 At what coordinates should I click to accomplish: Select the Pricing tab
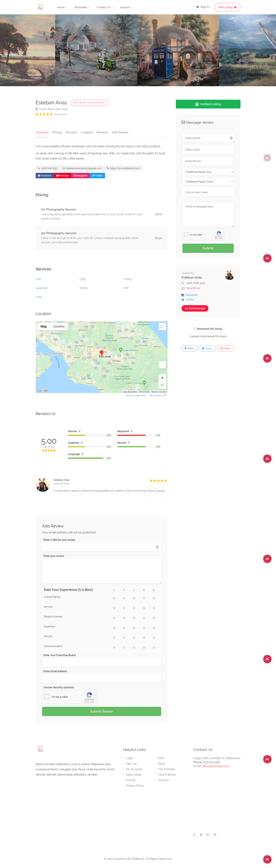tap(57, 132)
